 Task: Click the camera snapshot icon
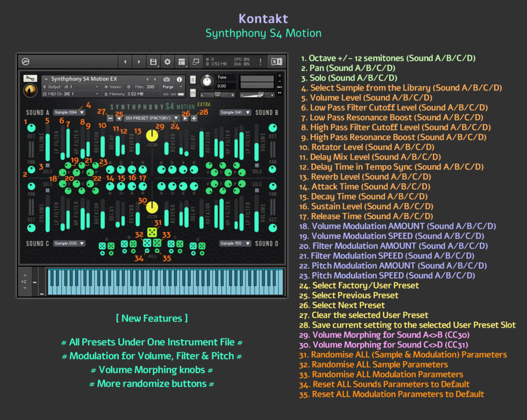coord(167,79)
